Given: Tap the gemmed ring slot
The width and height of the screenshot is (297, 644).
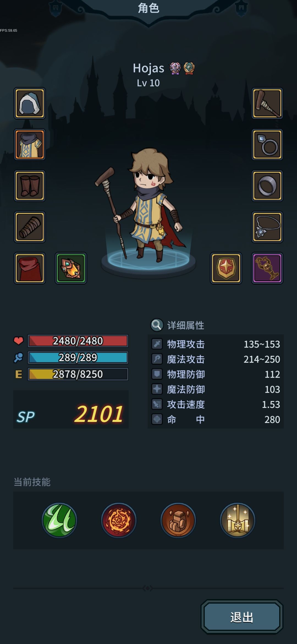Looking at the screenshot, I should point(267,144).
